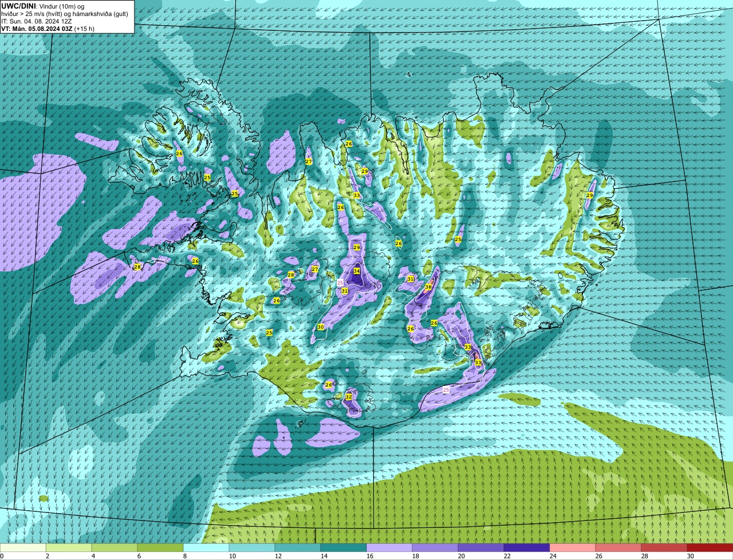Click the legend description line mentioning 'hámarkshviða (gult)'

pos(65,13)
